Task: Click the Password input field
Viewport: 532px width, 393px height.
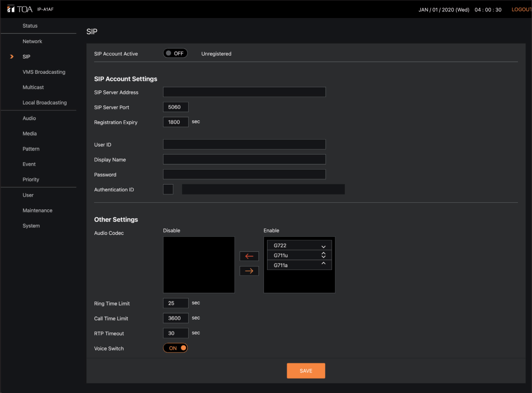Action: pos(244,174)
